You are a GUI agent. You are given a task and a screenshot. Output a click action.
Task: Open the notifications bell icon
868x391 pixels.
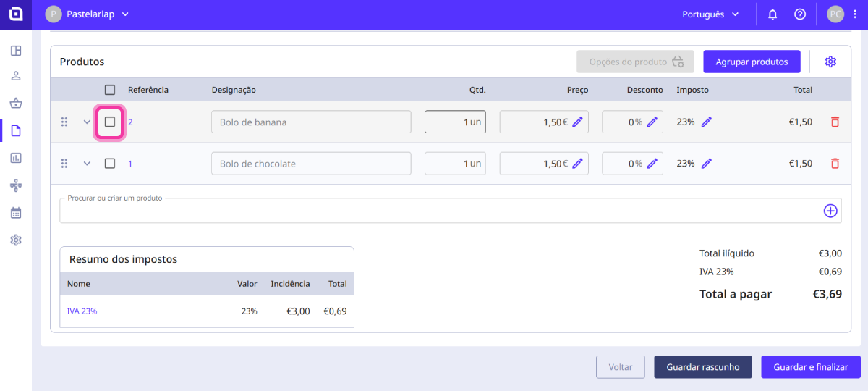tap(773, 14)
